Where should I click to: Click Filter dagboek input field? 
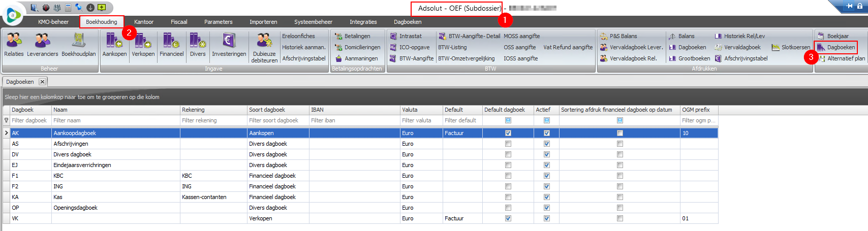click(x=30, y=120)
